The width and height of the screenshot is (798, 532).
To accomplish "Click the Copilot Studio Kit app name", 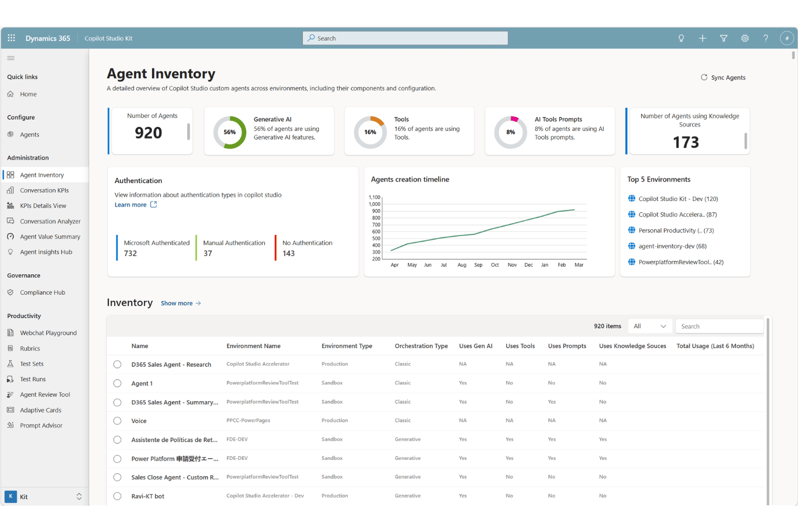I will point(108,38).
